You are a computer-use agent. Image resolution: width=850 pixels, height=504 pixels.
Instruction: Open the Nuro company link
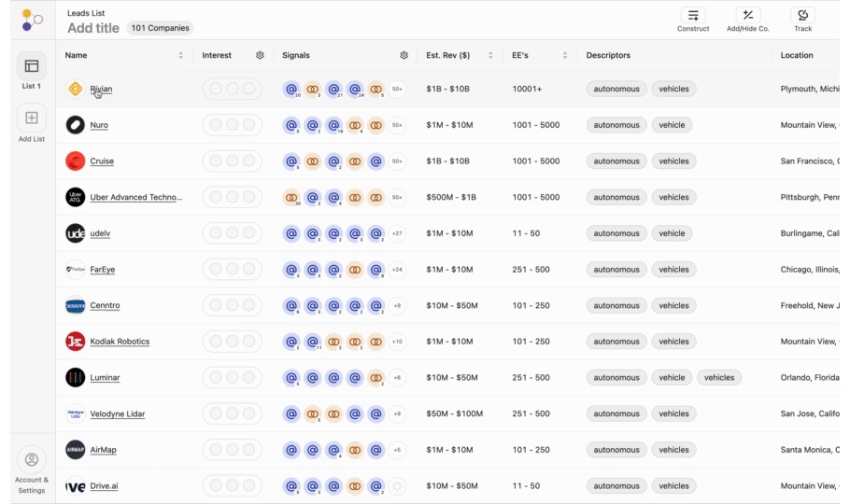[99, 125]
